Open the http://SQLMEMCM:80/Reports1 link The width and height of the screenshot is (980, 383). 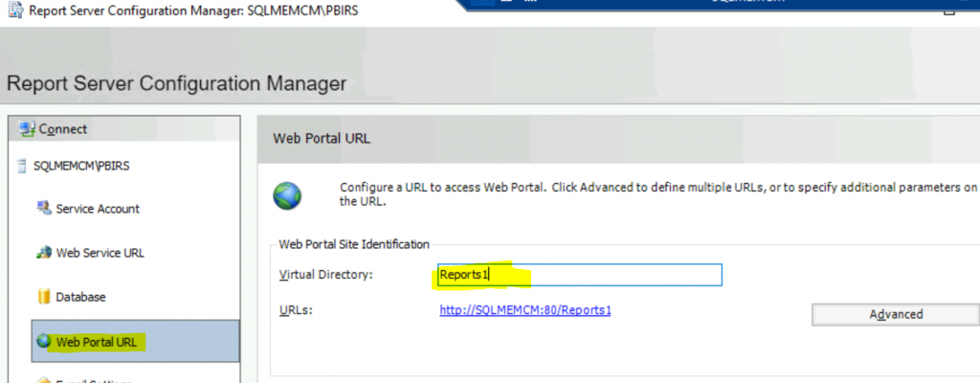coord(525,310)
